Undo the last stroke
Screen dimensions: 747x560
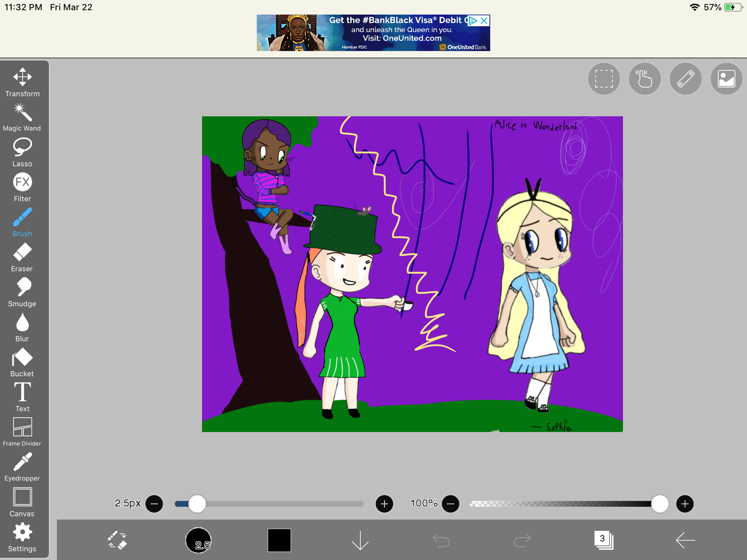[441, 540]
